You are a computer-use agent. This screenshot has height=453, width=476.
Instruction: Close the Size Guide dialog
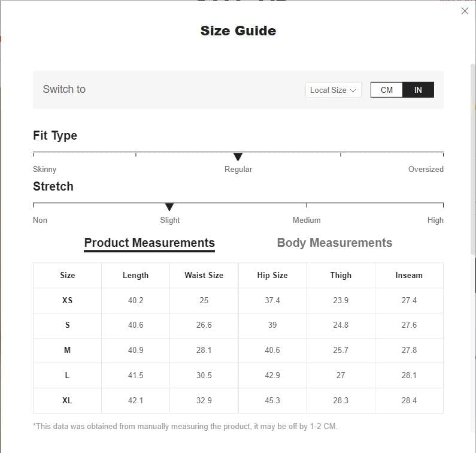465,11
